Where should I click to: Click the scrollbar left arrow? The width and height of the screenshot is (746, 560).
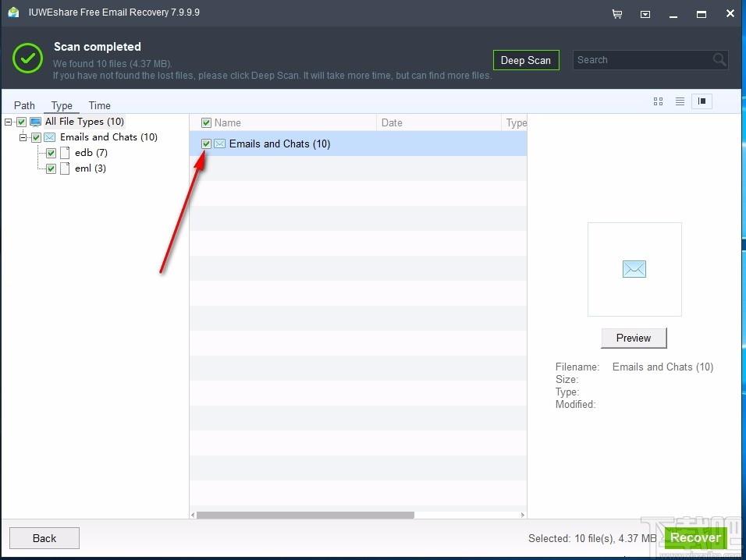pos(193,516)
